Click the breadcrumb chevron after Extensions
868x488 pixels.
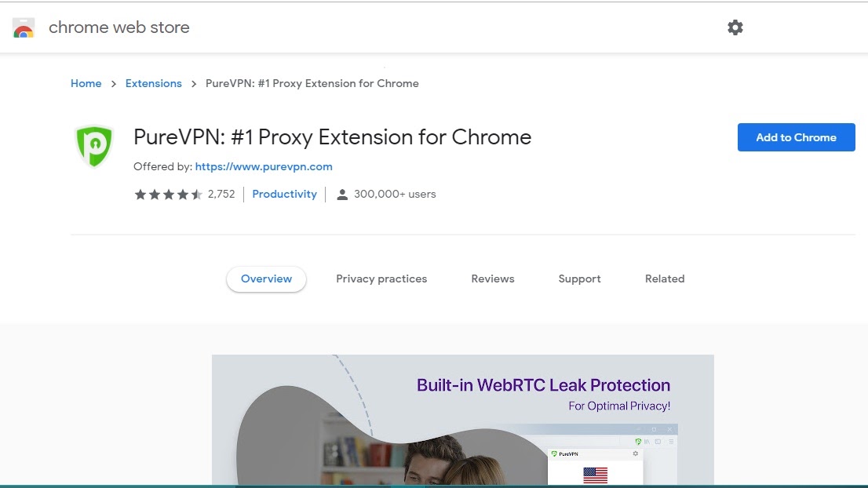point(194,83)
